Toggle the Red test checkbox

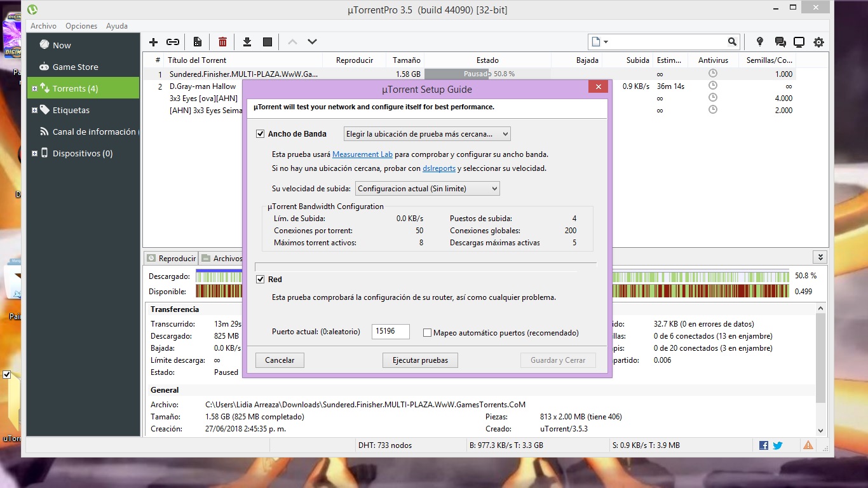(x=260, y=280)
